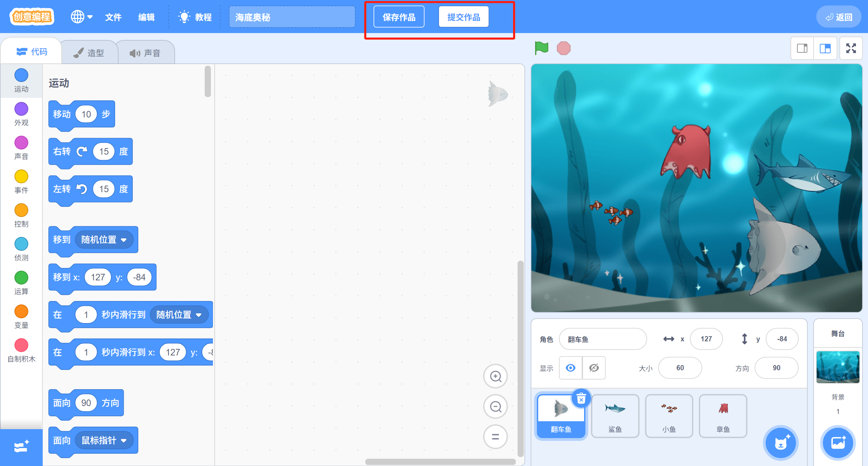Click the add sprite cat button
Viewport: 868px width, 466px height.
click(780, 443)
